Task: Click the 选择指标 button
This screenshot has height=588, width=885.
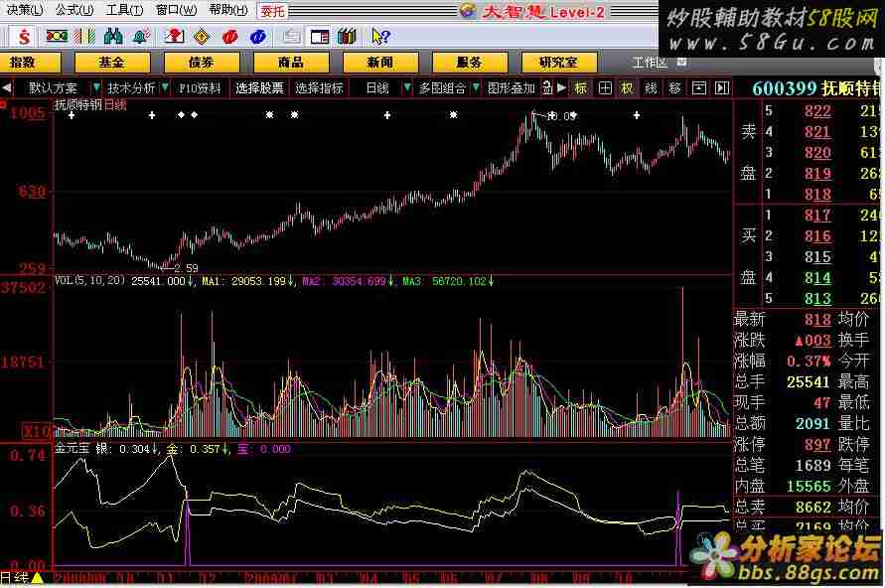Action: (320, 88)
